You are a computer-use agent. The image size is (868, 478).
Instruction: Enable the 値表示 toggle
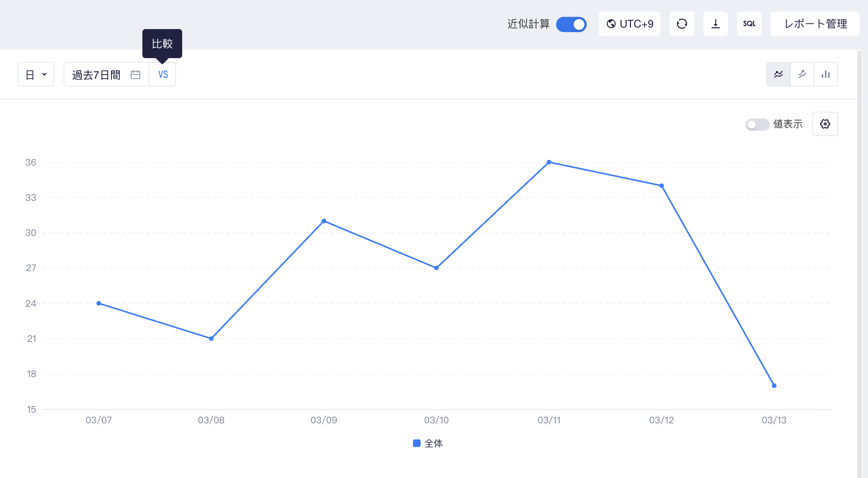757,124
